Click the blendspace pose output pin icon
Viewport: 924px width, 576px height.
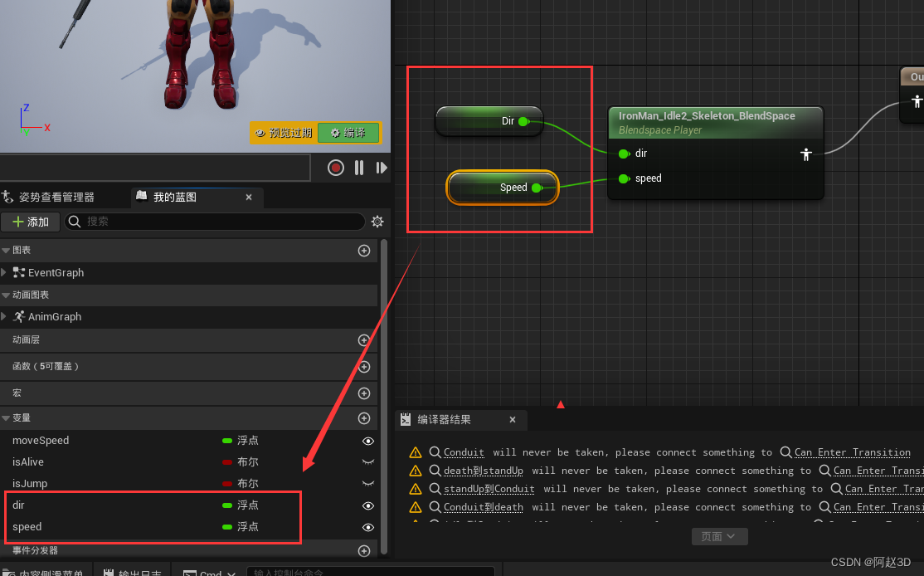click(x=806, y=154)
